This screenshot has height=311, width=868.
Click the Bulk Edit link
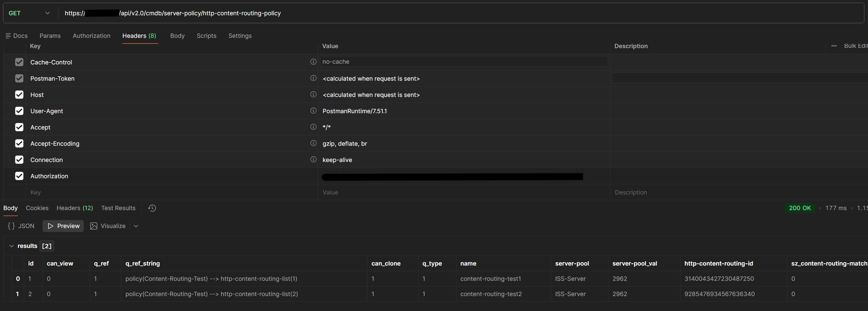[x=855, y=46]
